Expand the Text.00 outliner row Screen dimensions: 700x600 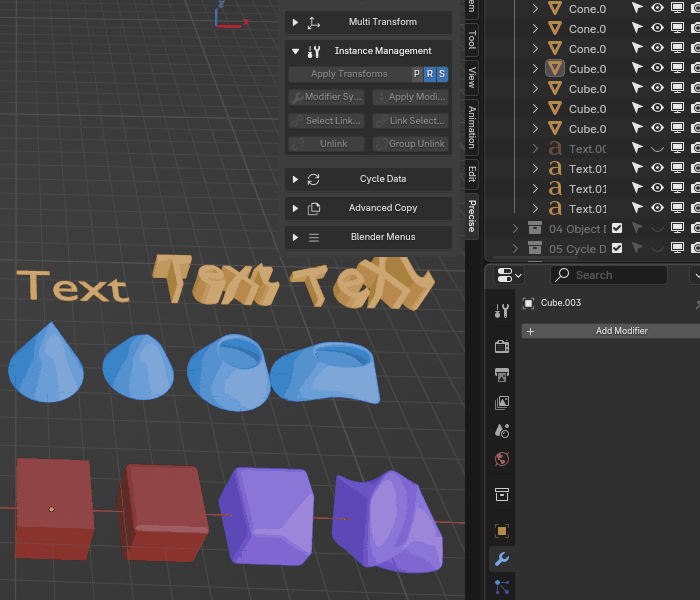[535, 149]
